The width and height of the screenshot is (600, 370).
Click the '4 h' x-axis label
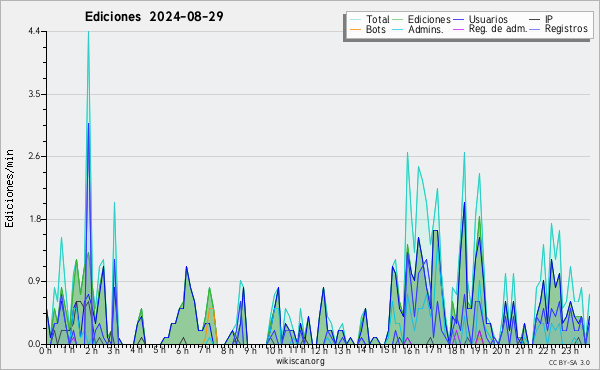[136, 350]
